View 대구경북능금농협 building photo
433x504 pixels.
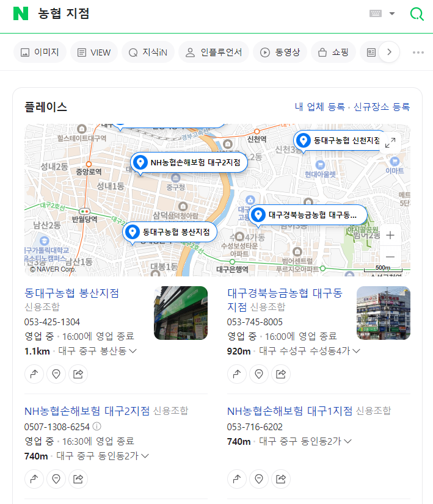(384, 313)
